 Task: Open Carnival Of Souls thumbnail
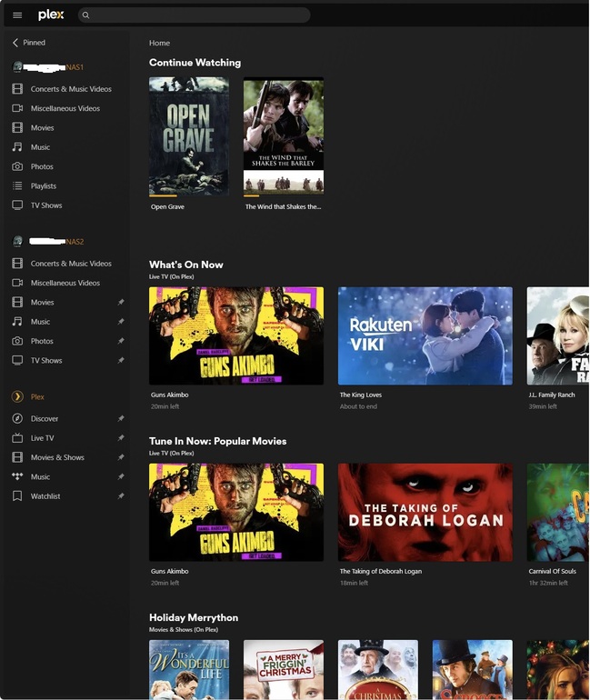[x=558, y=512]
